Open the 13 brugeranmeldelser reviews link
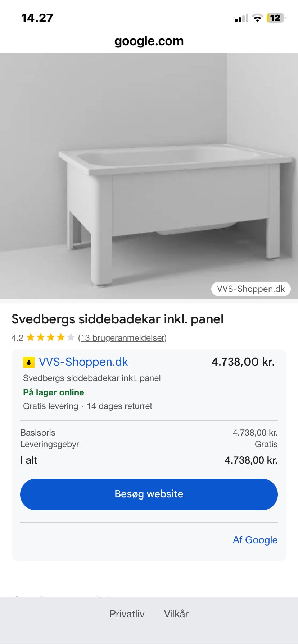Viewport: 298px width, 644px height. pos(122,338)
